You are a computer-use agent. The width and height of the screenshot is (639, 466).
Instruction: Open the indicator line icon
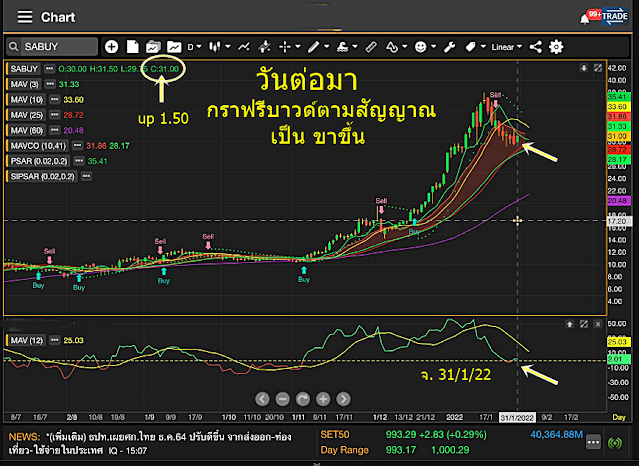[x=244, y=47]
